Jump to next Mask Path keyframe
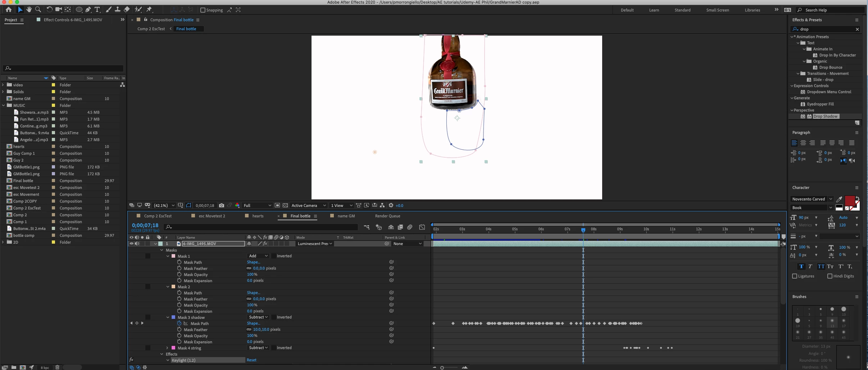The image size is (868, 370). pyautogui.click(x=142, y=323)
